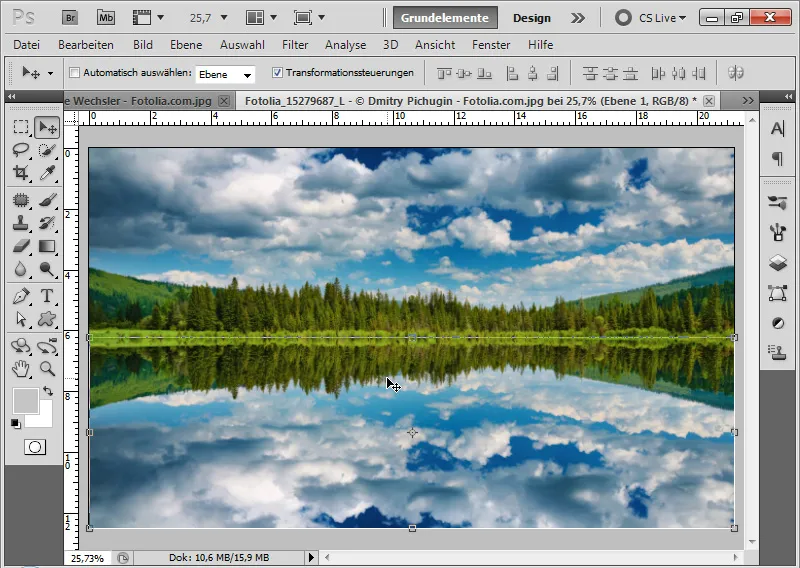Image resolution: width=800 pixels, height=568 pixels.
Task: Open the Paths panel icon
Action: (x=778, y=293)
